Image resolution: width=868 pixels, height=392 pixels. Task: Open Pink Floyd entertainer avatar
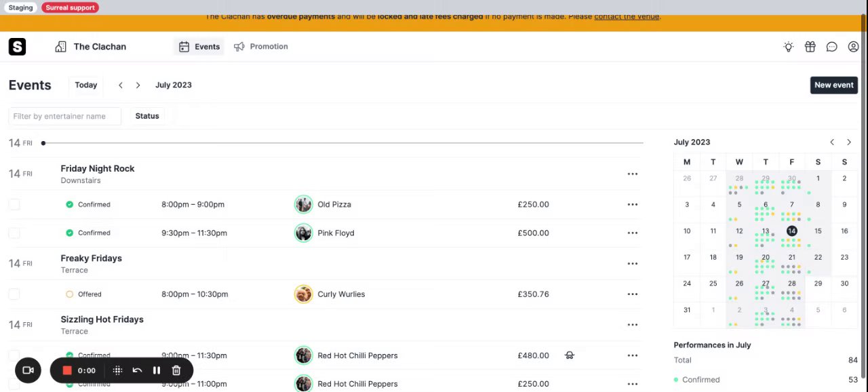coord(303,233)
